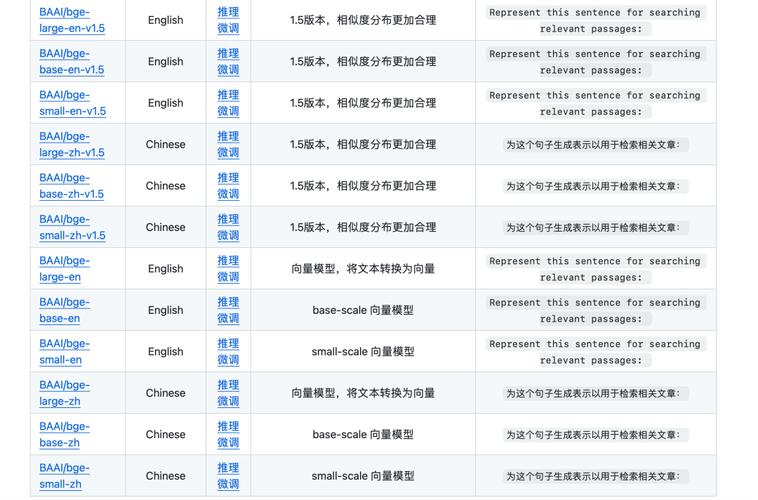Click 推理 link in bge-base-en-v1.5 row
The height and width of the screenshot is (500, 758).
pyautogui.click(x=228, y=54)
